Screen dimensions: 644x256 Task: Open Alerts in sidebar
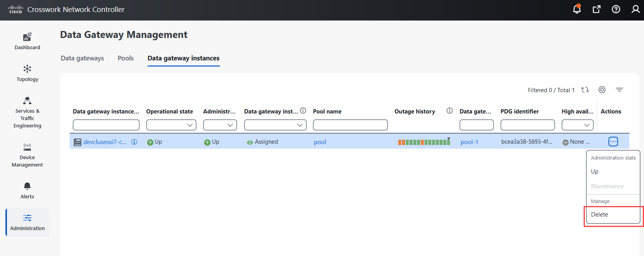coord(27,191)
